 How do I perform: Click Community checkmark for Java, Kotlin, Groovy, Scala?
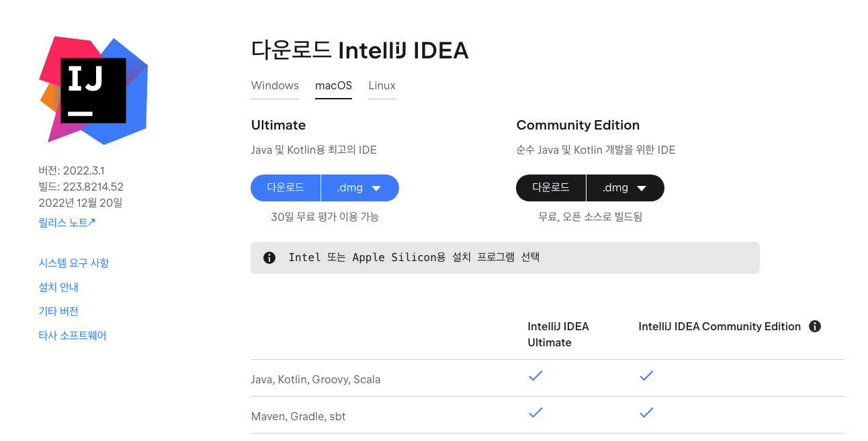(646, 377)
